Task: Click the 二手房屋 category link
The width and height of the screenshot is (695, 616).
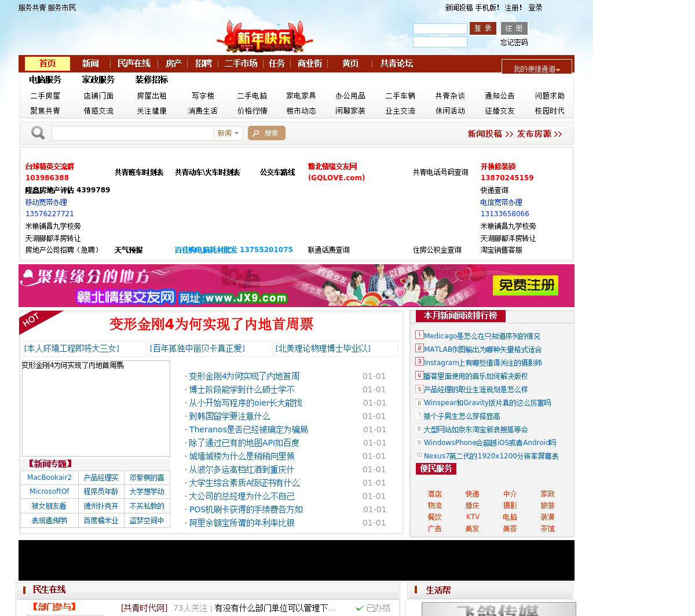Action: 45,96
